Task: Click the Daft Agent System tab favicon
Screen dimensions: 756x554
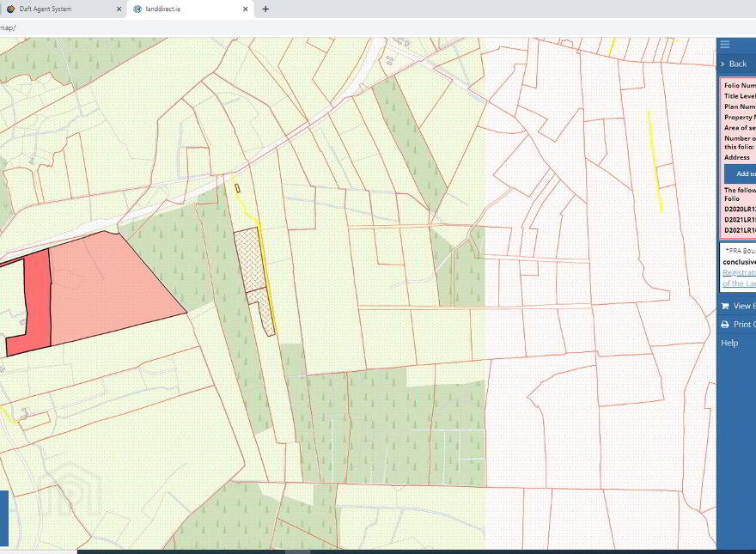Action: pos(10,9)
